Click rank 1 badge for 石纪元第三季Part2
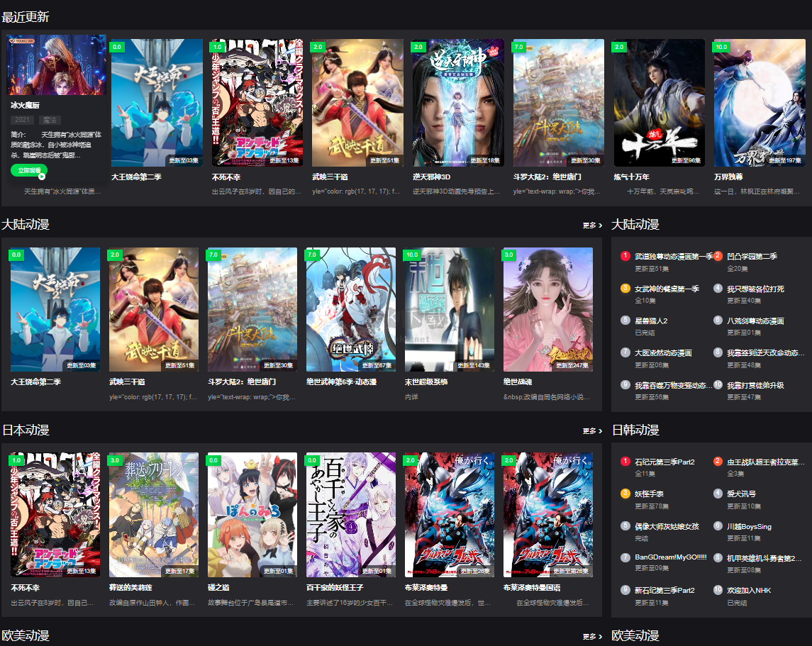This screenshot has height=646, width=812. [625, 461]
